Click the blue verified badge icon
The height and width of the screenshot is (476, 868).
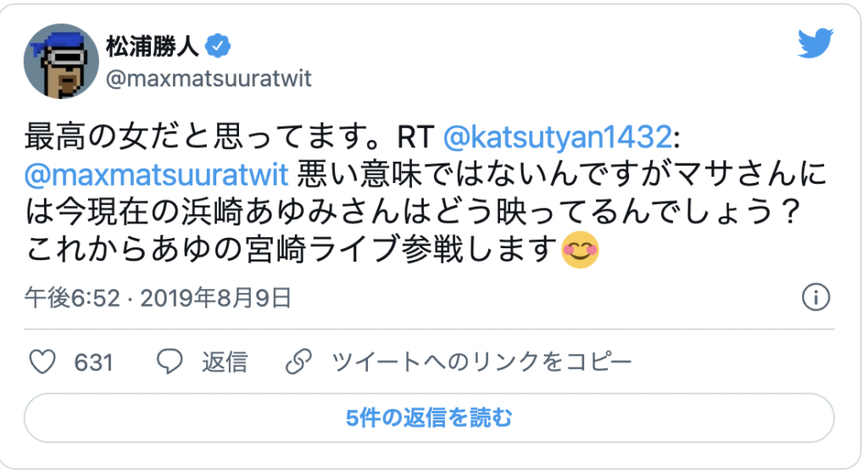218,46
